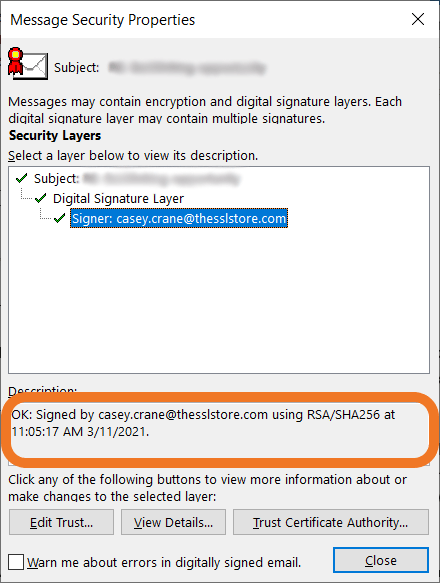440x583 pixels.
Task: Click the checkmark next to Digital Signature Layer
Action: pos(41,199)
